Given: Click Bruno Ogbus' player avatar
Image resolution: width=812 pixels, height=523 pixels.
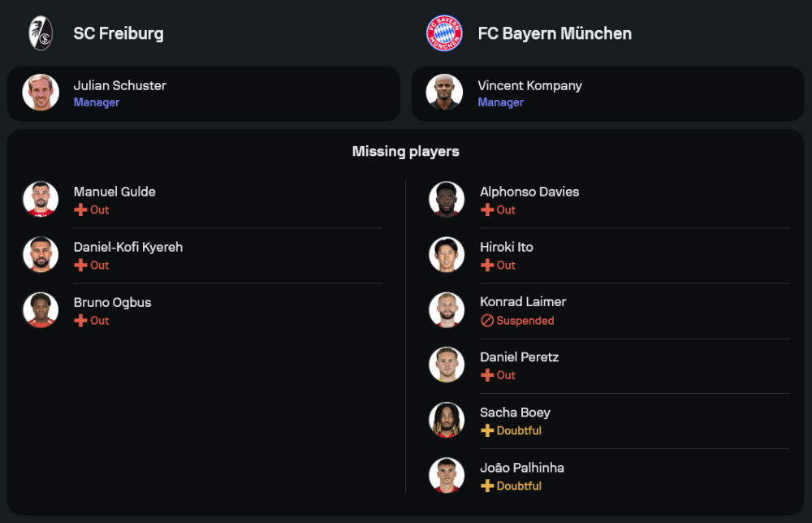Looking at the screenshot, I should point(41,310).
